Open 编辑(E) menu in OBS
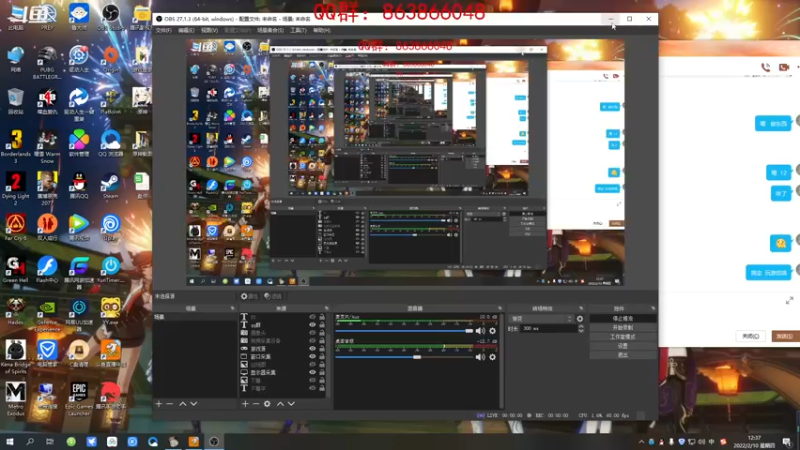Image resolution: width=800 pixels, height=450 pixels. click(186, 31)
